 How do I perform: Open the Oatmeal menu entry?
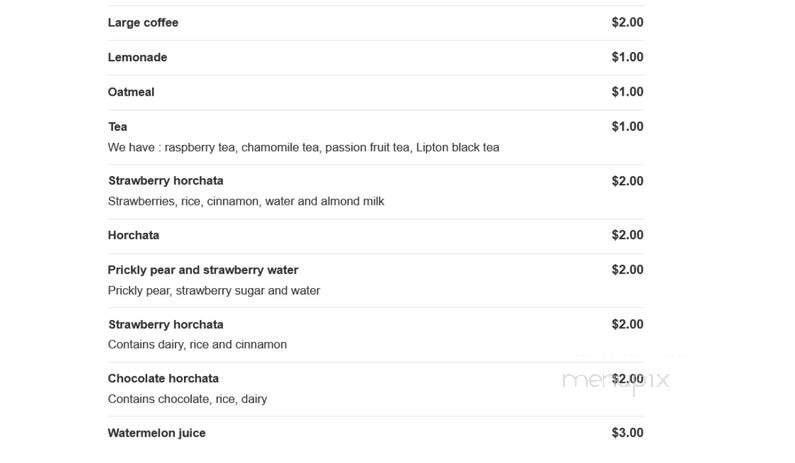pos(131,92)
